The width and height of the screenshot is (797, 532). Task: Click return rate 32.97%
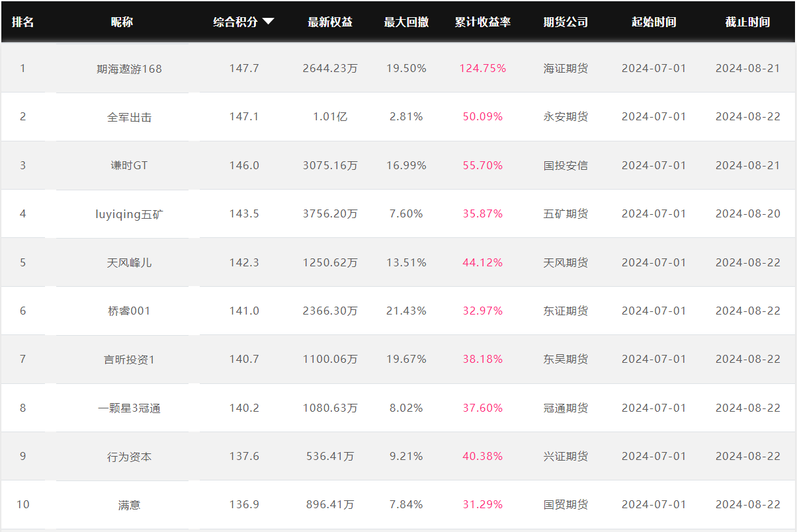483,311
